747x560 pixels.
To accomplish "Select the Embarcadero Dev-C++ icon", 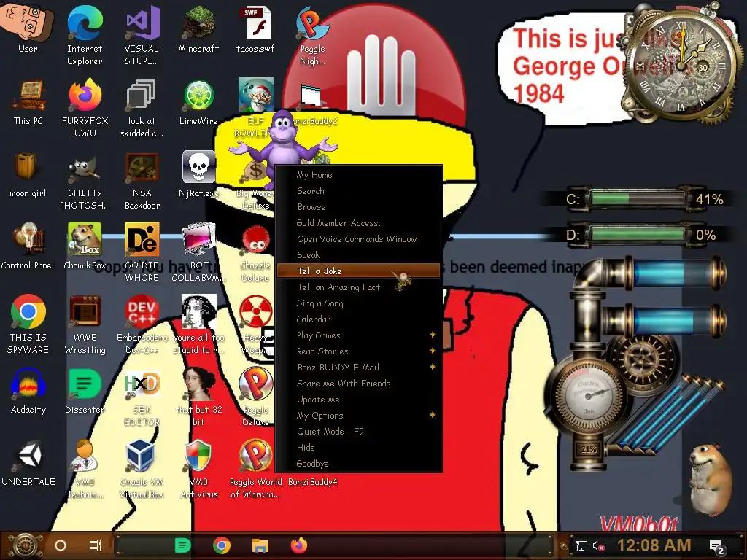I will pos(142,324).
